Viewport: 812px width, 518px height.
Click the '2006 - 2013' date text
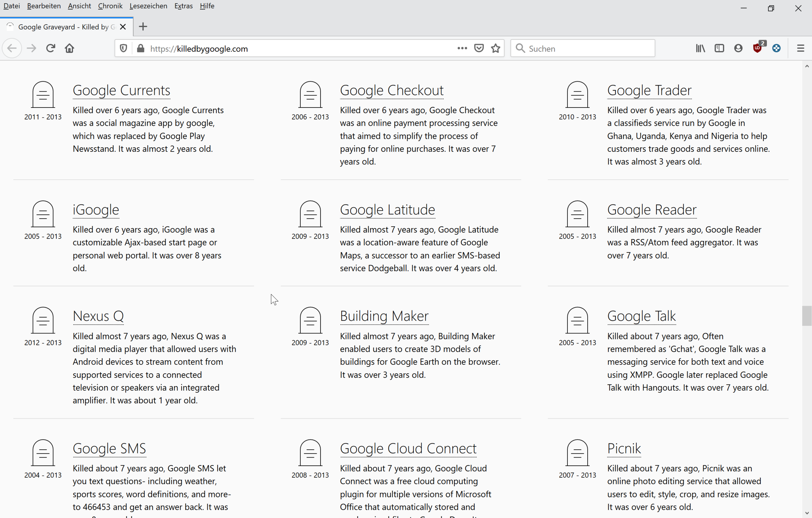point(310,117)
